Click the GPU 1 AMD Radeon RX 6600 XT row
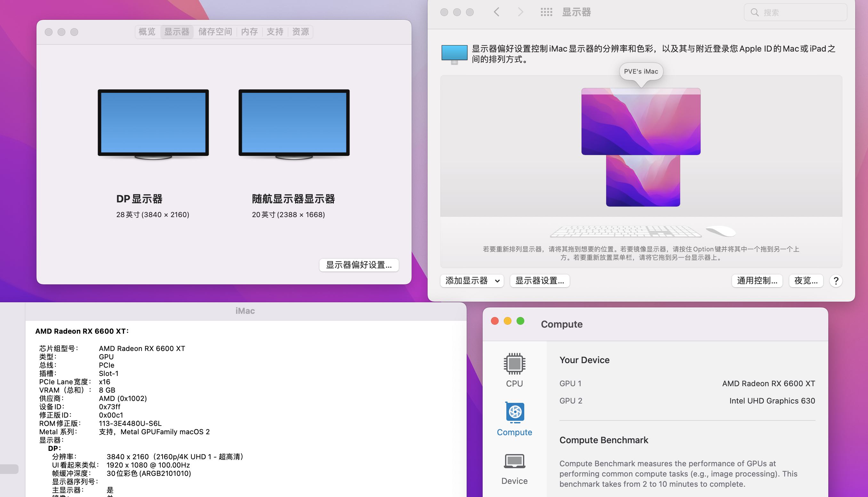Image resolution: width=868 pixels, height=497 pixels. [x=687, y=384]
